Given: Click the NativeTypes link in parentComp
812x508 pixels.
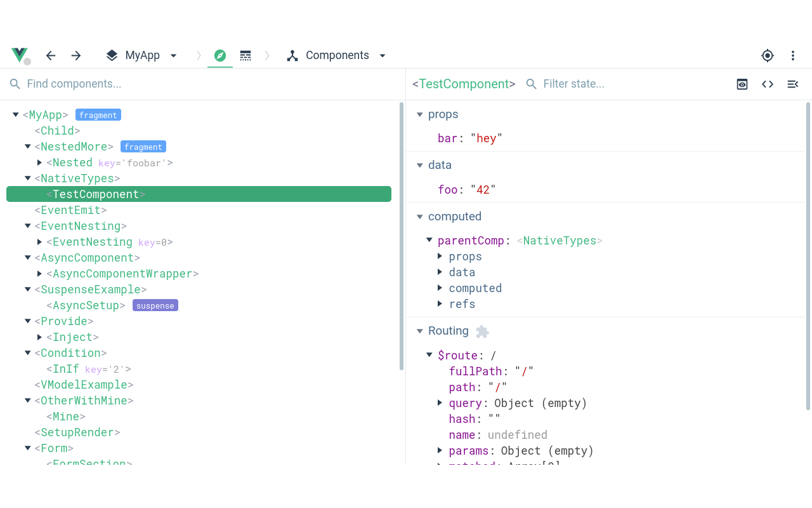Looking at the screenshot, I should click(560, 241).
